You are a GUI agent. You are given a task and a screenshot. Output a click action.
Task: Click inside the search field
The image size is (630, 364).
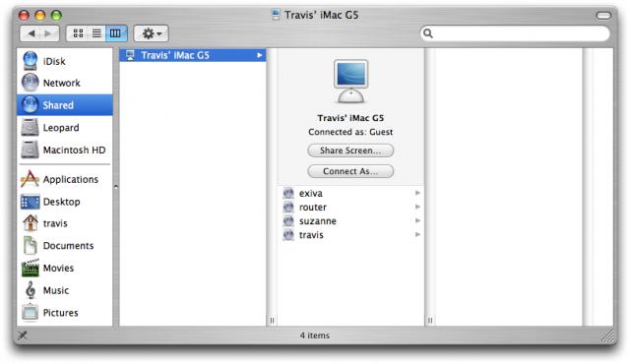515,33
